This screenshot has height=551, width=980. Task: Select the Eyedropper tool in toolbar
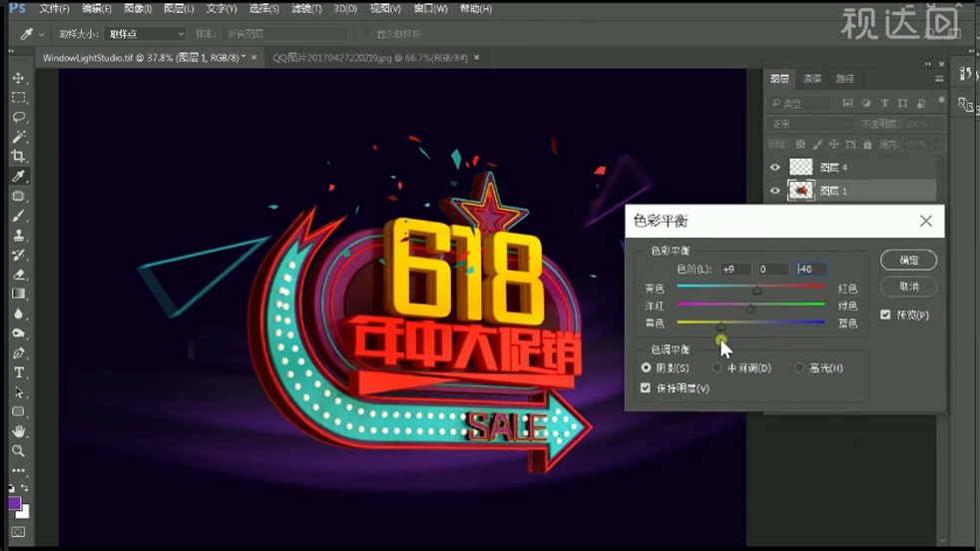coord(19,176)
